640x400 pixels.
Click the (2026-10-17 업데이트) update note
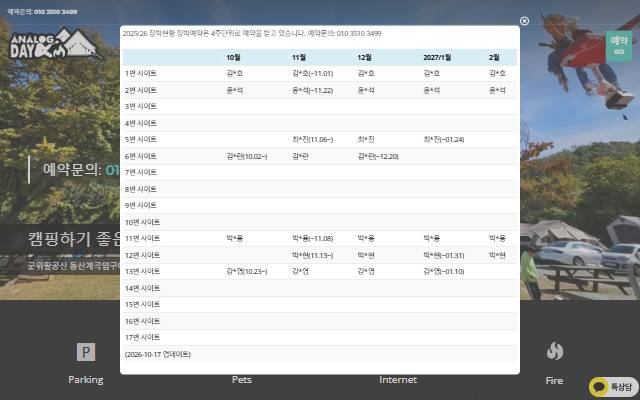(x=158, y=354)
